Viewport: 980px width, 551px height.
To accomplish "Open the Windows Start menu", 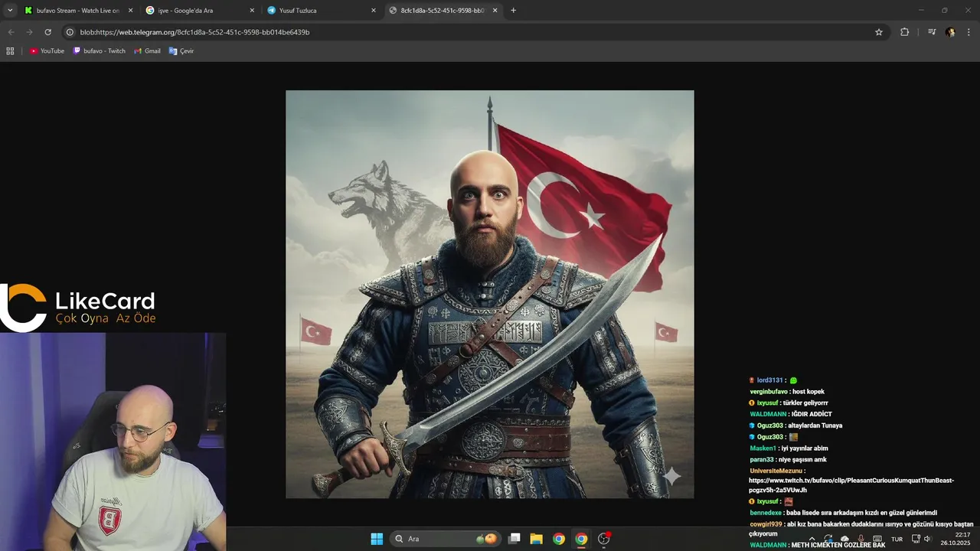I will (x=377, y=539).
